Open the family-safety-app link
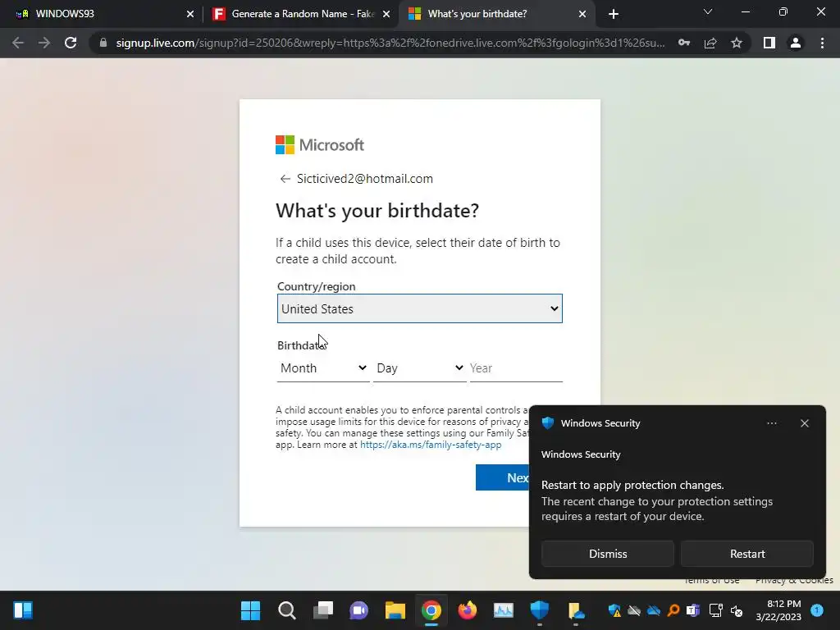Viewport: 840px width, 630px height. point(431,445)
